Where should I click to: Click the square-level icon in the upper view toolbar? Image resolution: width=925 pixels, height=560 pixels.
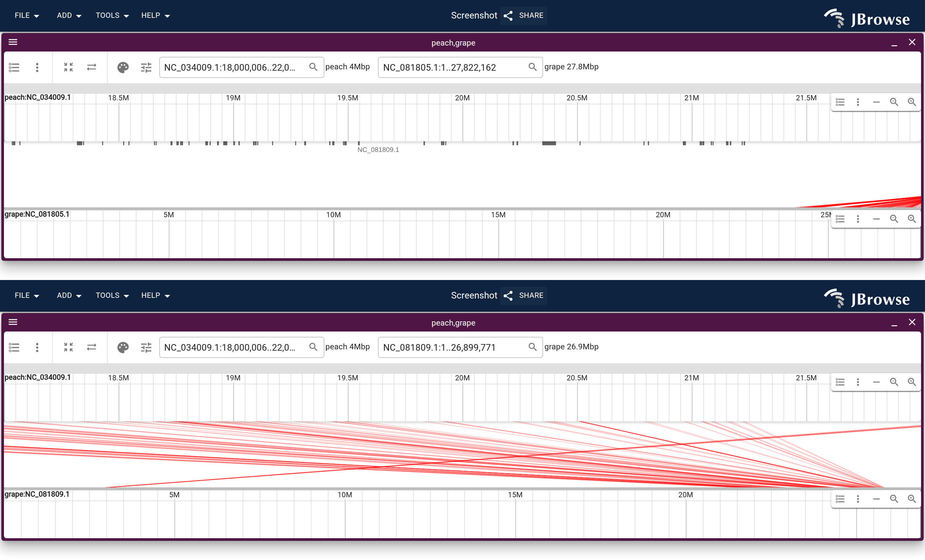tap(68, 67)
